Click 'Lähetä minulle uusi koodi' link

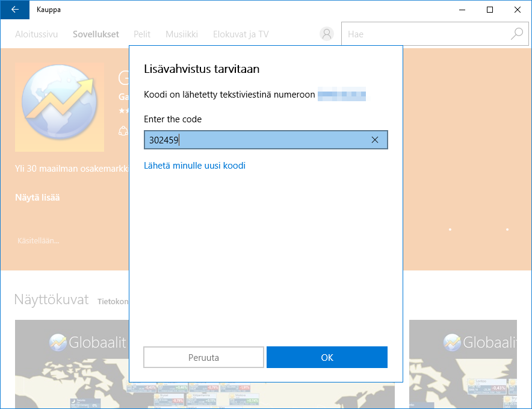(x=194, y=166)
